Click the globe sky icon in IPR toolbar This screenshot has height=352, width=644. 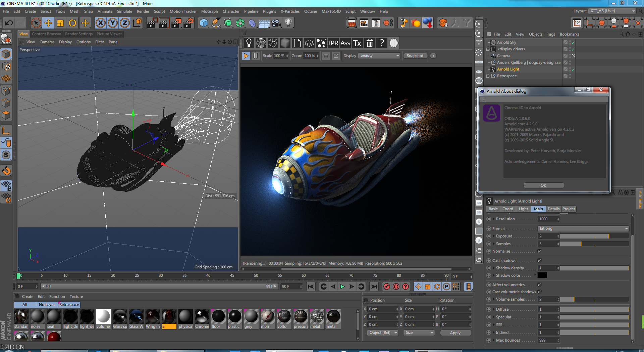click(x=261, y=43)
